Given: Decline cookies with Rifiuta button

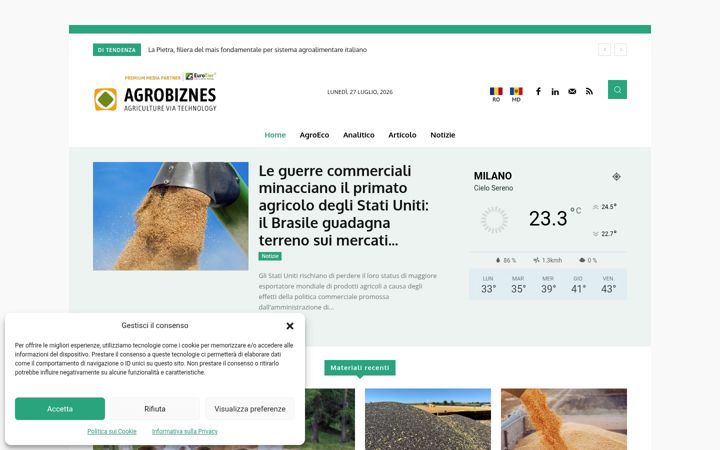Looking at the screenshot, I should tap(155, 409).
